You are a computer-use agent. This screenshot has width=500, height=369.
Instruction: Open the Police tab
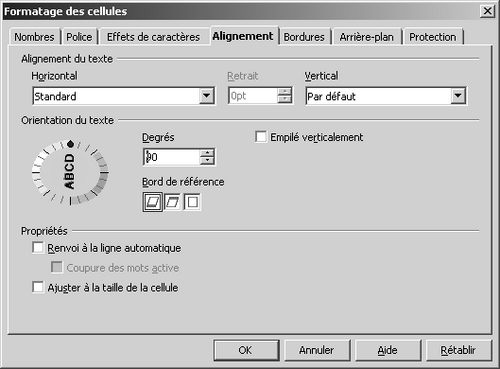(79, 37)
